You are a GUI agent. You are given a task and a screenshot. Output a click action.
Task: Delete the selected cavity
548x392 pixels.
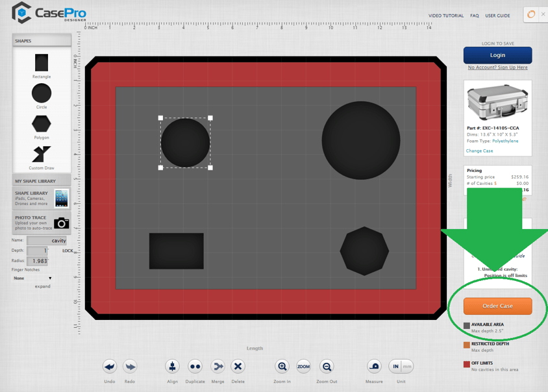click(x=238, y=366)
